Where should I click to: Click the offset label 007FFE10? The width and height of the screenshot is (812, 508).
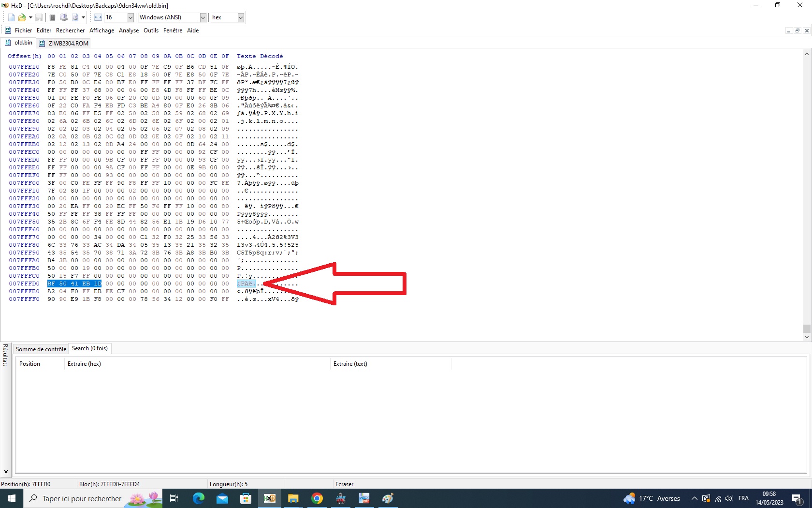point(24,67)
